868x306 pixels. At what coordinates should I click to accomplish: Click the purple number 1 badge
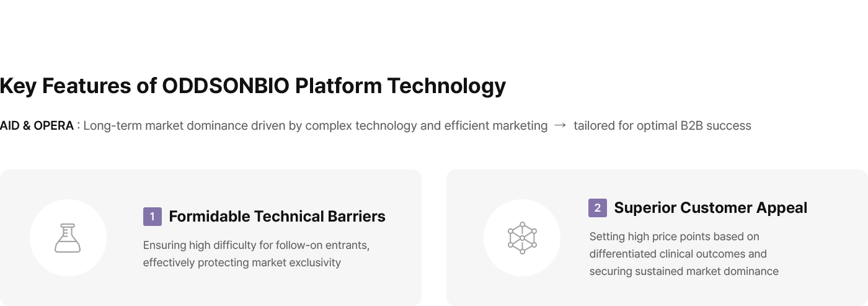(x=153, y=217)
